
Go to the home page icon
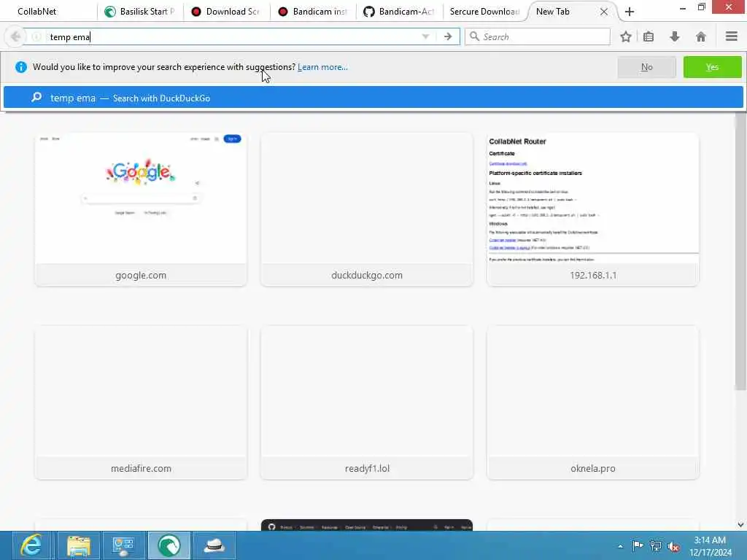[x=701, y=36]
